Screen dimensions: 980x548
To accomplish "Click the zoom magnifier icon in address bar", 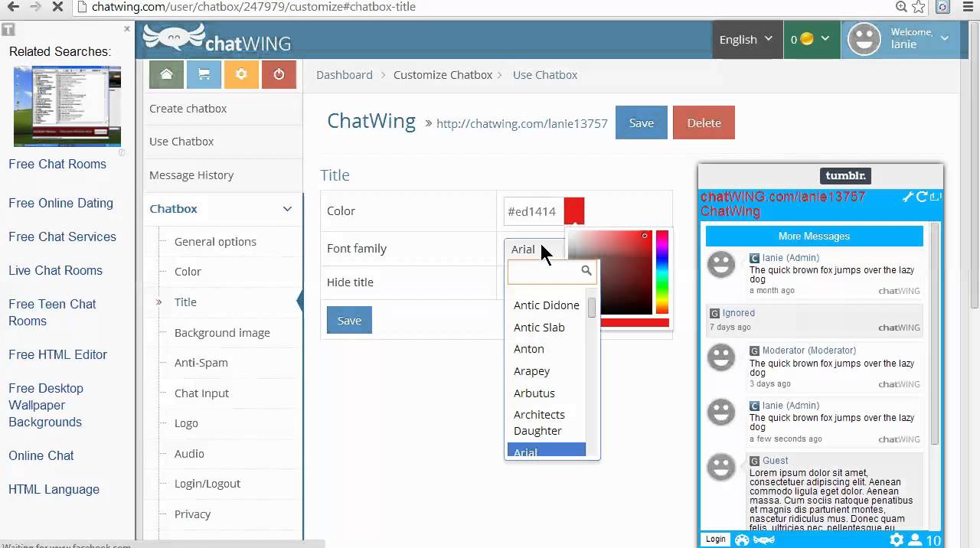I will pyautogui.click(x=902, y=7).
